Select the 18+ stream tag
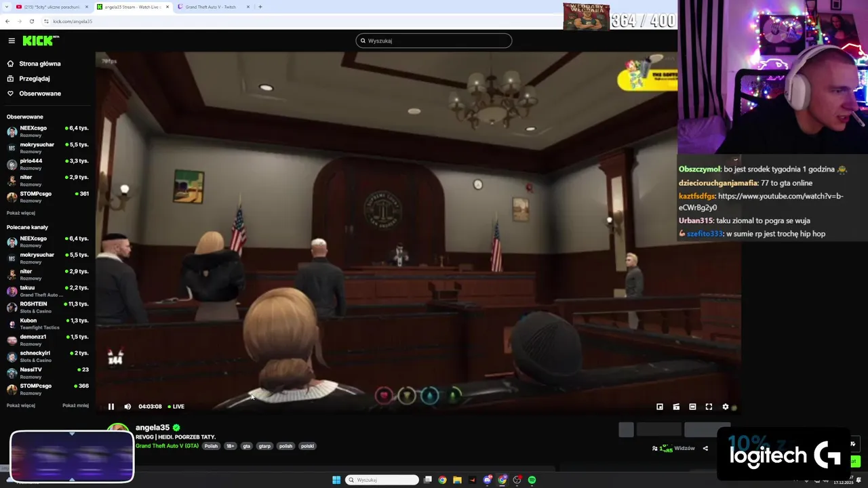The image size is (868, 488). click(x=231, y=446)
